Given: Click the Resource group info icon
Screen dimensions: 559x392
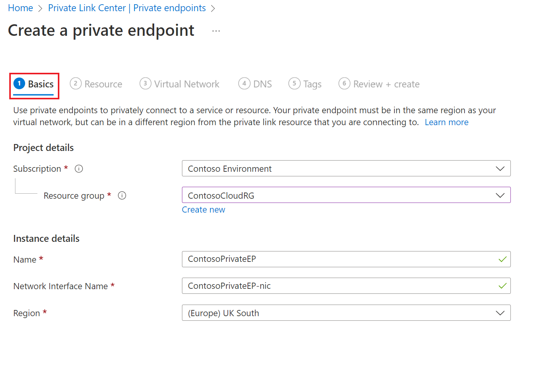Looking at the screenshot, I should coord(122,196).
